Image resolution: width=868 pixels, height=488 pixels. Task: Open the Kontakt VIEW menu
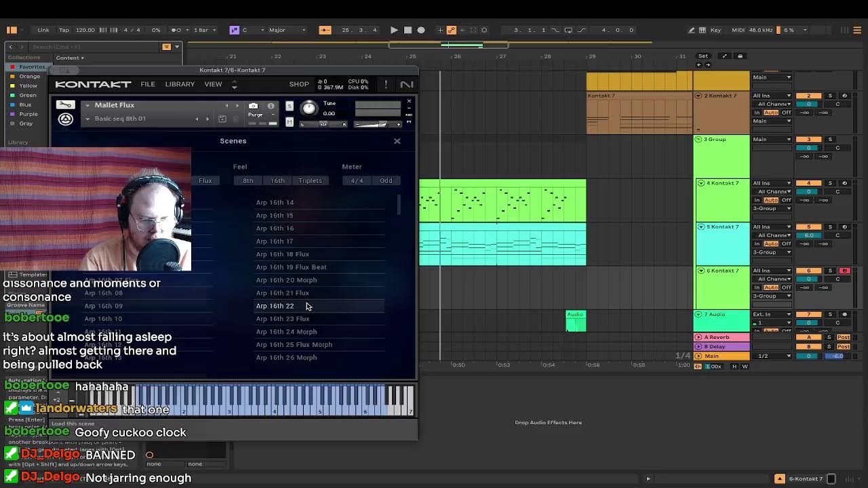coord(213,84)
